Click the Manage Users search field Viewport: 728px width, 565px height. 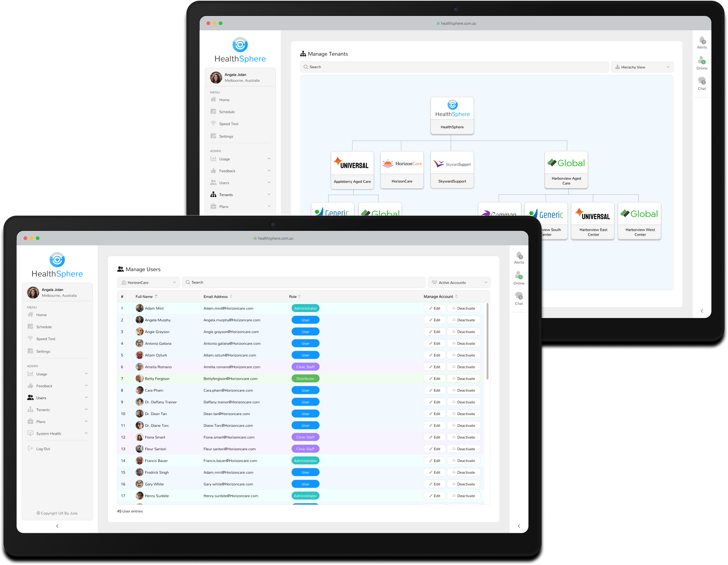(x=304, y=282)
